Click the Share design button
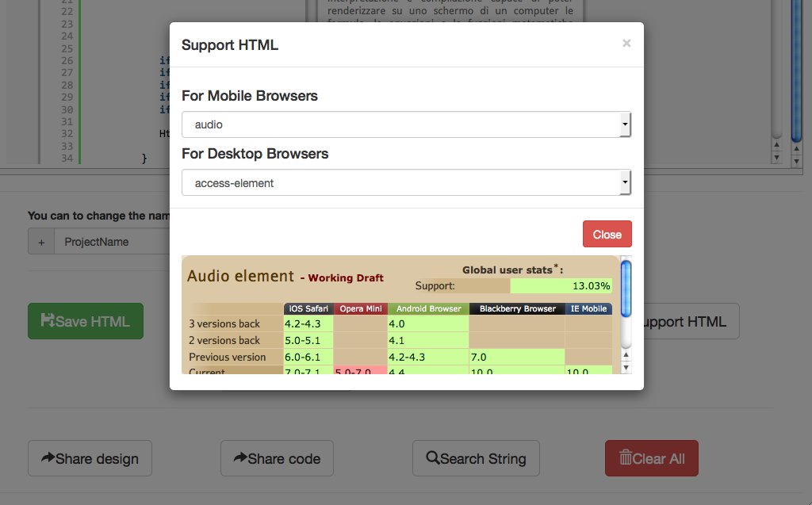The image size is (812, 505). click(90, 458)
